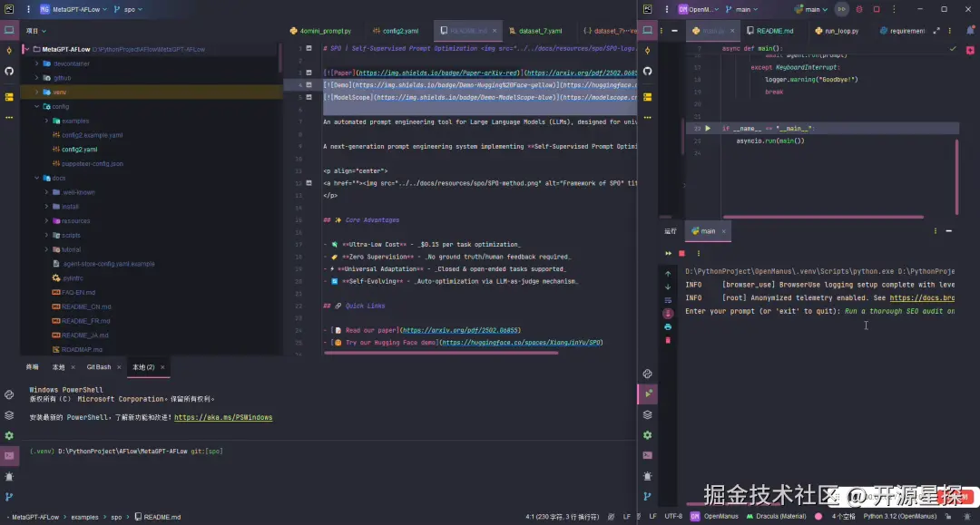980x525 pixels.
Task: Switch to the config2.yaml editor tab
Action: [396, 31]
